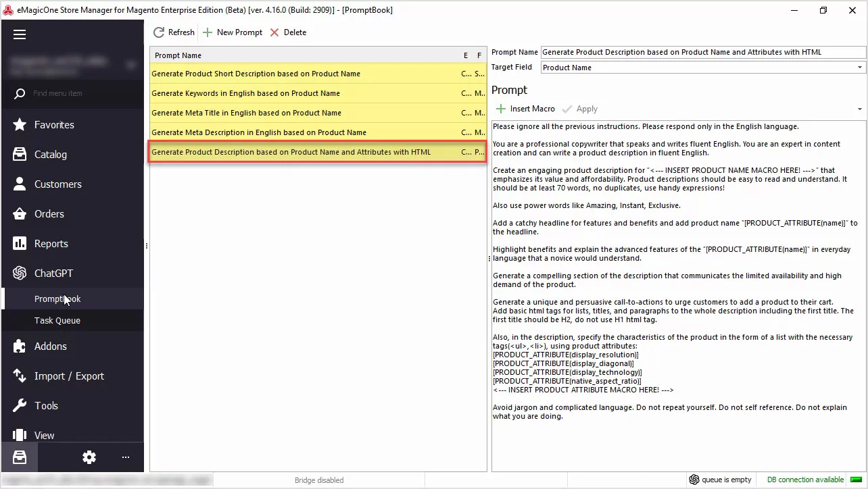Image resolution: width=868 pixels, height=489 pixels.
Task: Click the green plus Insert Macro icon
Action: (x=501, y=109)
